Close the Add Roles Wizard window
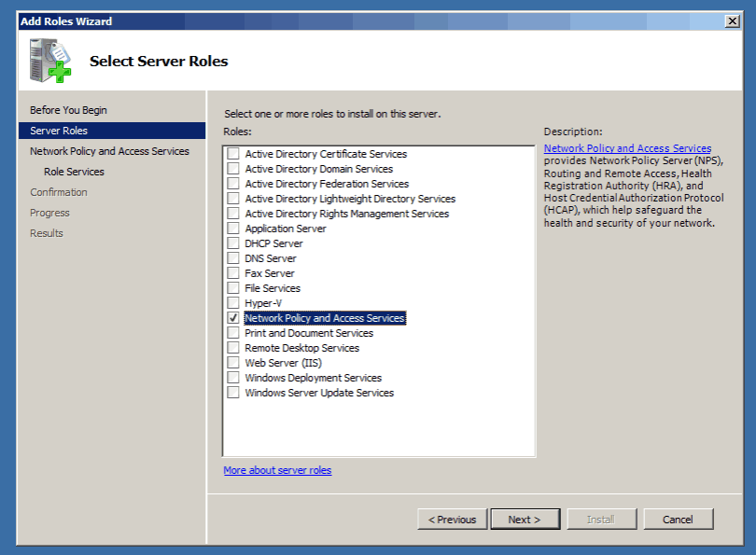This screenshot has height=555, width=756. [732, 21]
